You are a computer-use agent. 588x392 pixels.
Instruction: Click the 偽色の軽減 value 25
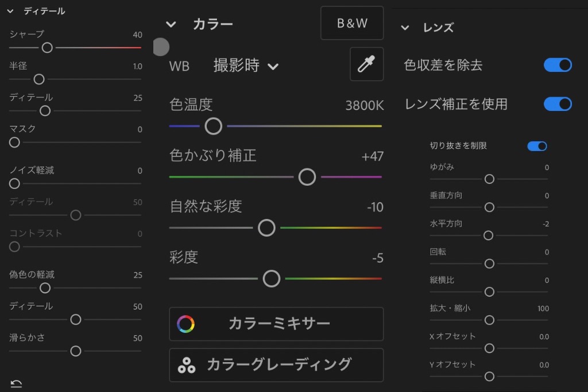(x=138, y=275)
